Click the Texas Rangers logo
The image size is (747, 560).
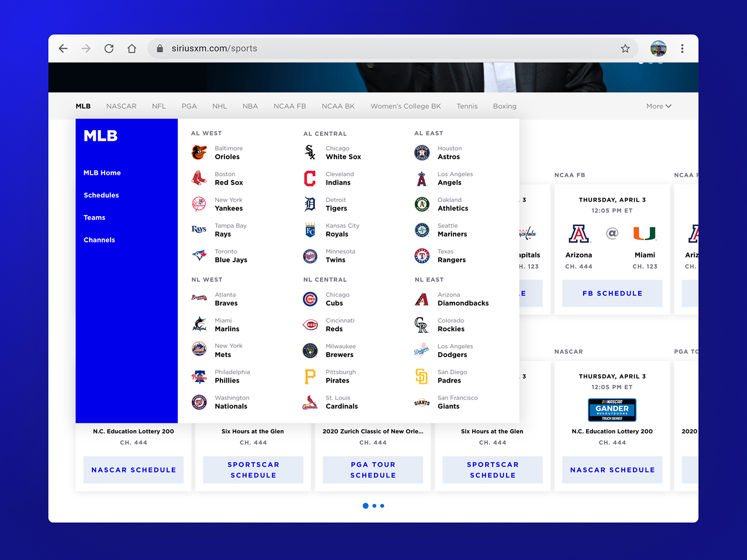422,256
